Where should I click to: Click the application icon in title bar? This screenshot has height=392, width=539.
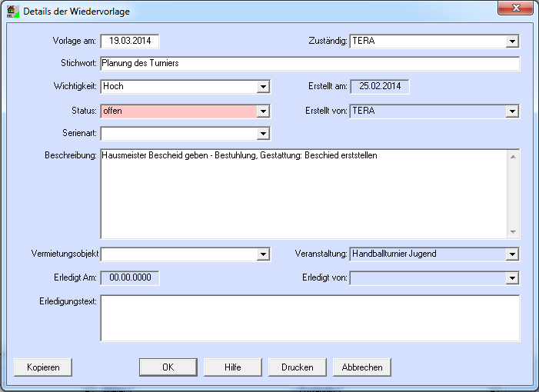[x=12, y=12]
